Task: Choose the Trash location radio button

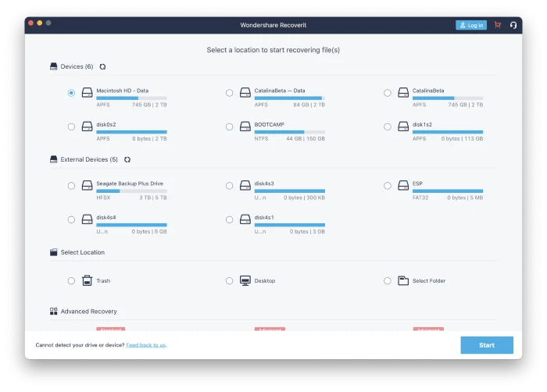Action: [71, 281]
